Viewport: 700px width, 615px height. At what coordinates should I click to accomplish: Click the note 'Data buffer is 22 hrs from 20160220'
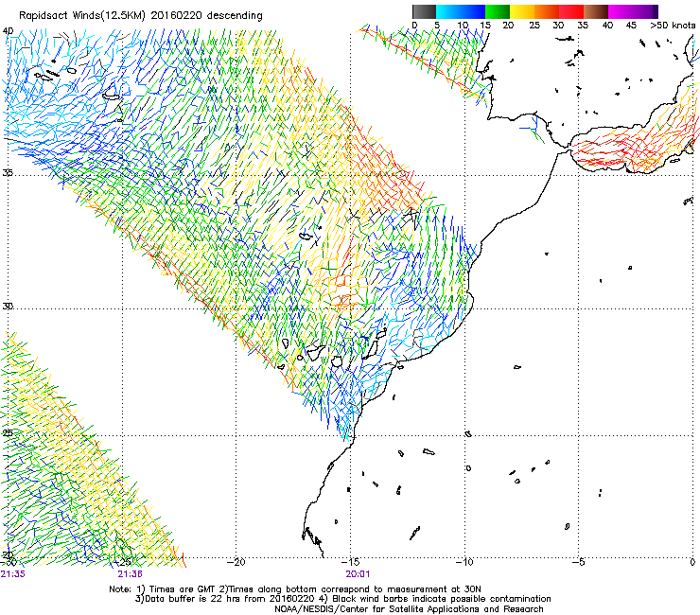point(229,599)
